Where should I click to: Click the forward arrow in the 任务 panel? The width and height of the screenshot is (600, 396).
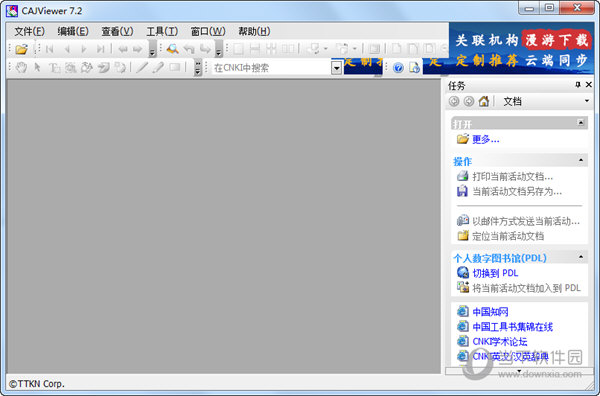tap(469, 101)
